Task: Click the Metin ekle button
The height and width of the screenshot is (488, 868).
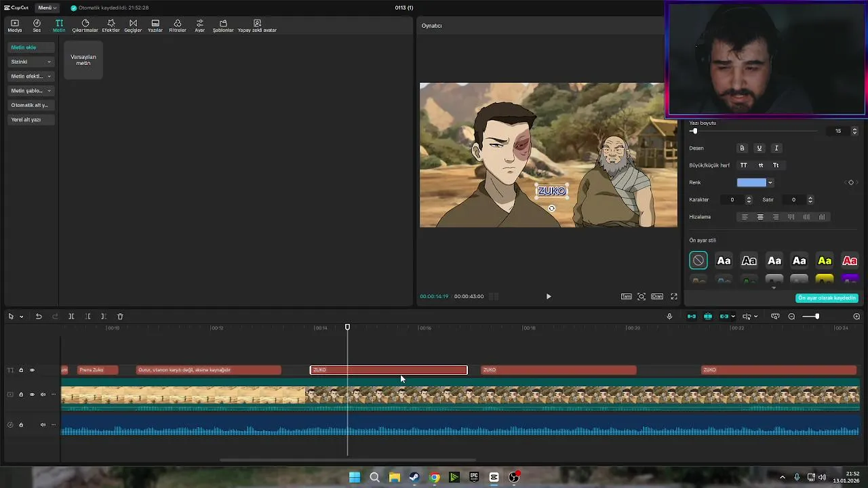Action: (31, 47)
